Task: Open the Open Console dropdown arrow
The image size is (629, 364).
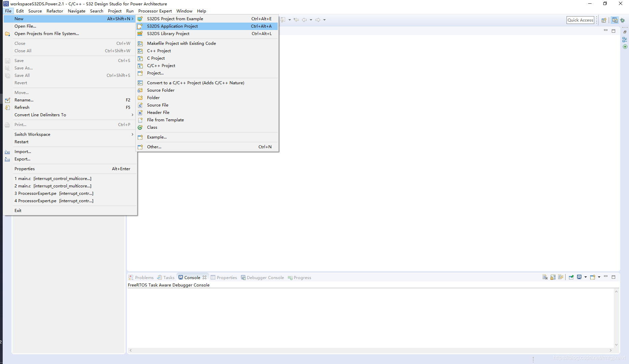Action: [x=599, y=277]
